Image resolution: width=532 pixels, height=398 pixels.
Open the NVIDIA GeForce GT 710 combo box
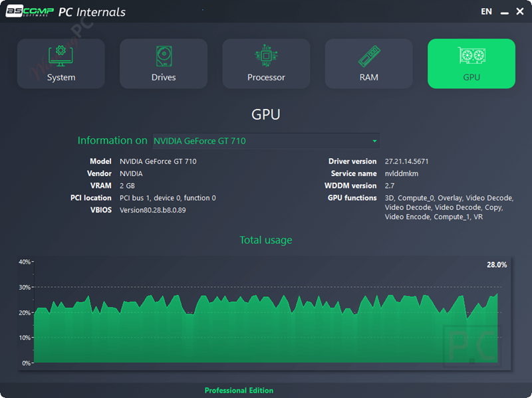point(266,141)
